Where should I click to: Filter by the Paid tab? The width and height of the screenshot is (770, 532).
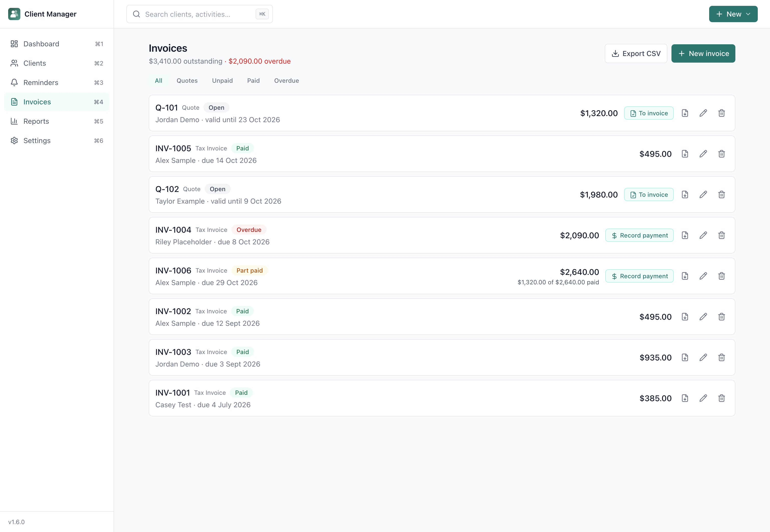[x=253, y=81]
